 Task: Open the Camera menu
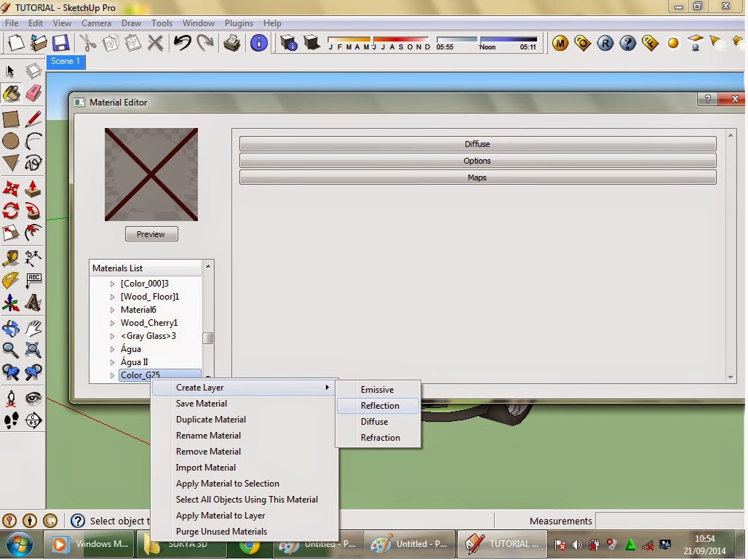coord(96,23)
